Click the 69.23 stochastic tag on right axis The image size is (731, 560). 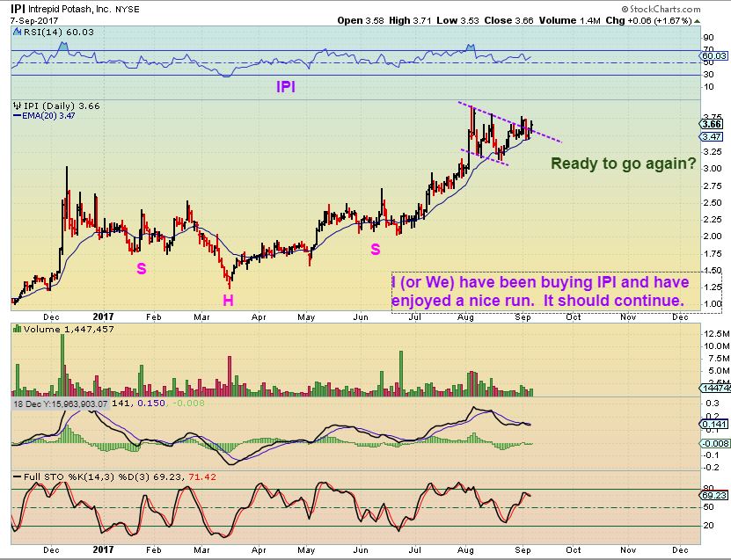(x=714, y=495)
